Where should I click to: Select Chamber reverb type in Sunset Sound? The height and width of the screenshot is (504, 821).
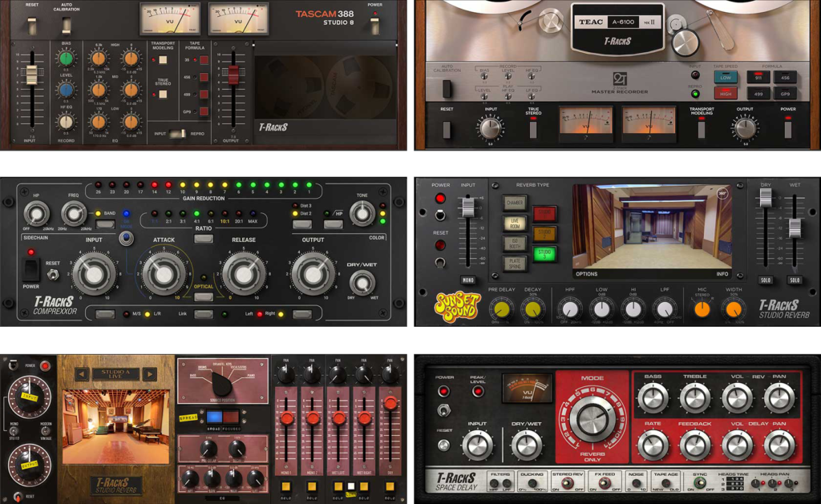[x=515, y=203]
